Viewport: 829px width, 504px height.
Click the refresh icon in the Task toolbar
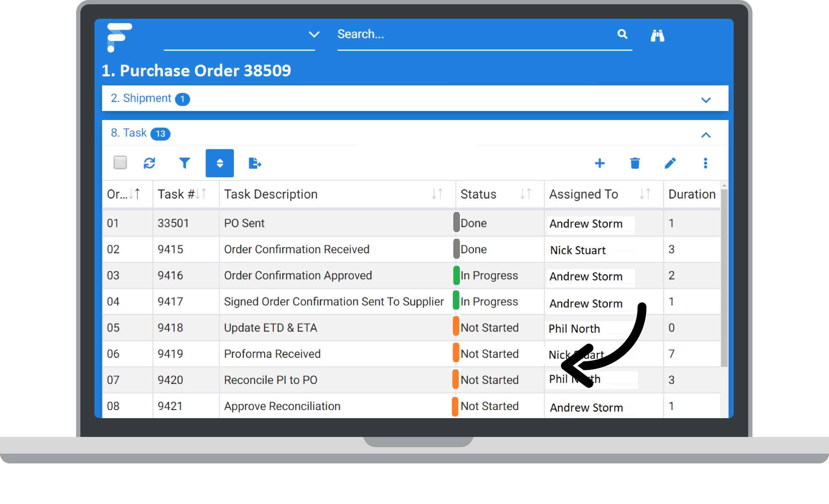[149, 163]
